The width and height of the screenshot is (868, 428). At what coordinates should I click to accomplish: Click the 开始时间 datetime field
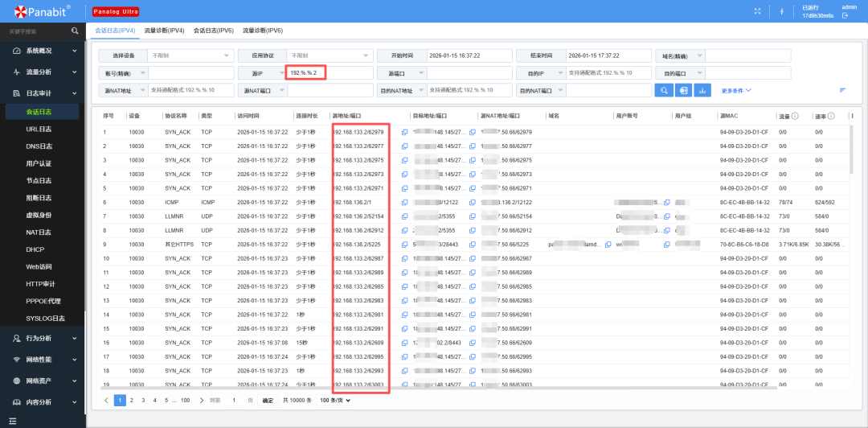click(x=469, y=56)
